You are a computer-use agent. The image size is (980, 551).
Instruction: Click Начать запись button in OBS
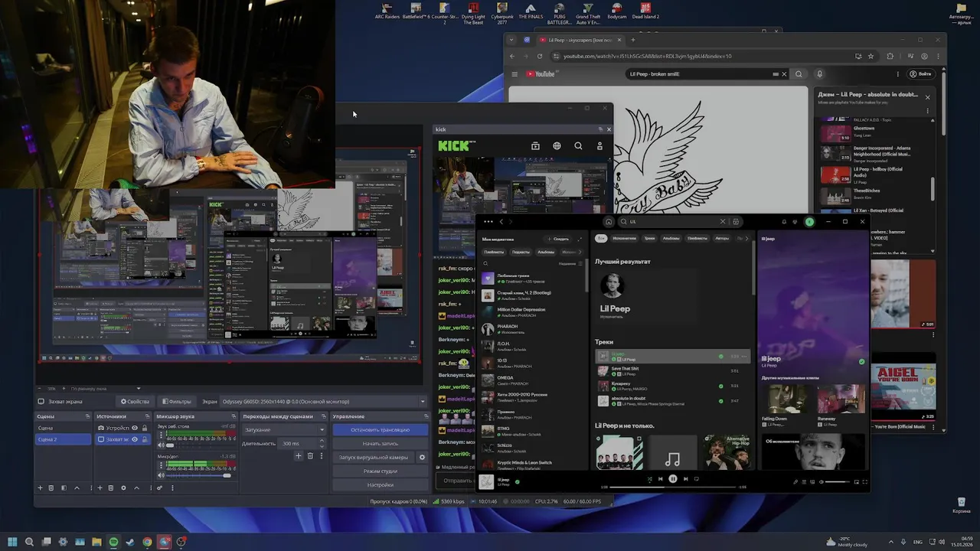point(381,444)
